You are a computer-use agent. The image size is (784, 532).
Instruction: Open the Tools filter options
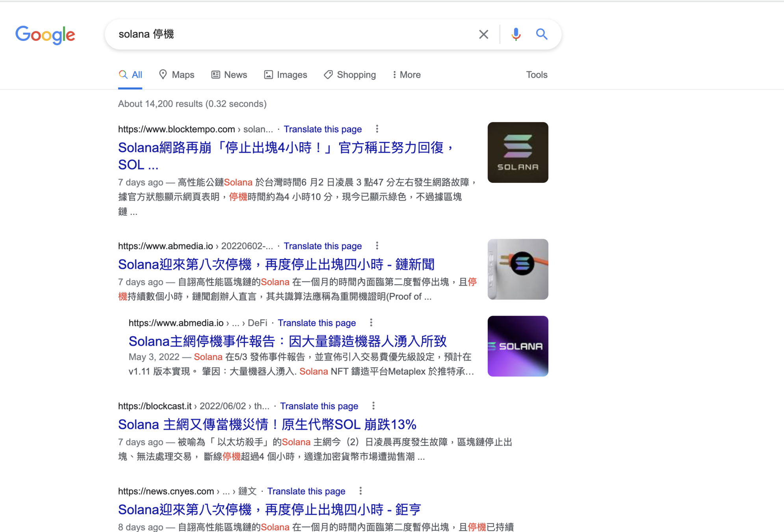(x=537, y=74)
